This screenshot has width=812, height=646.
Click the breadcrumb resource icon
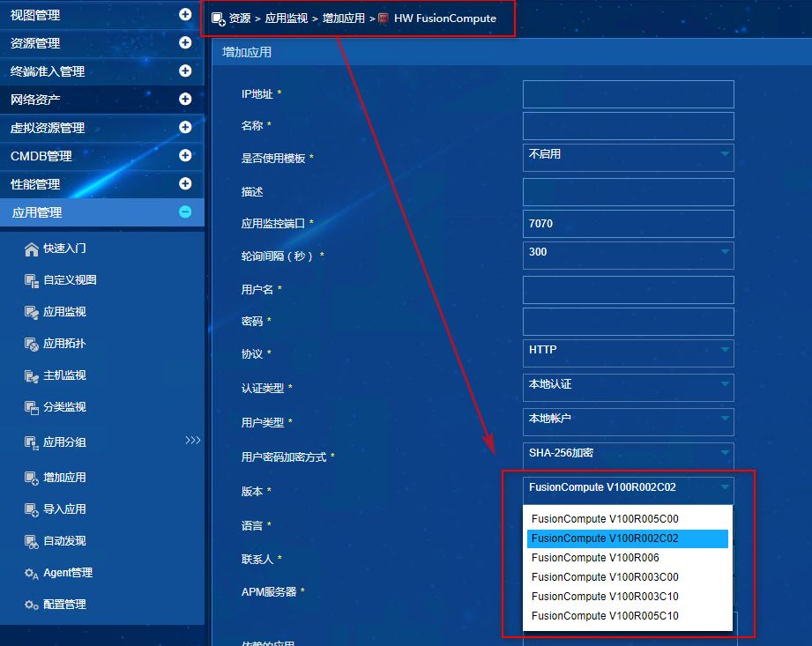point(218,19)
